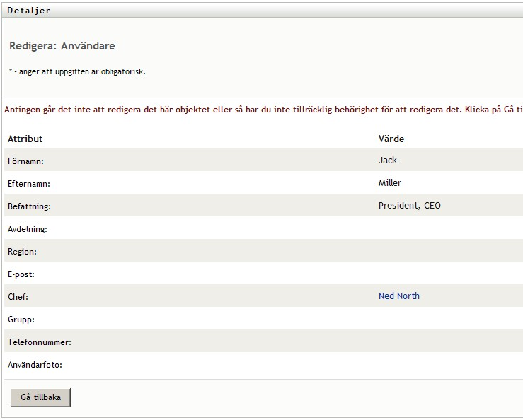Select the Användarfoto row label
The image size is (523, 420).
(35, 365)
